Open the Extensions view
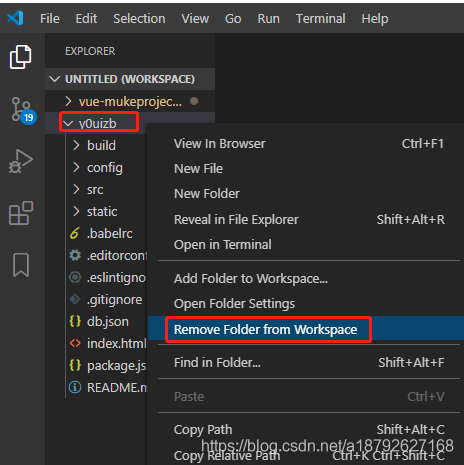Screen dimensions: 464x465 [x=21, y=213]
